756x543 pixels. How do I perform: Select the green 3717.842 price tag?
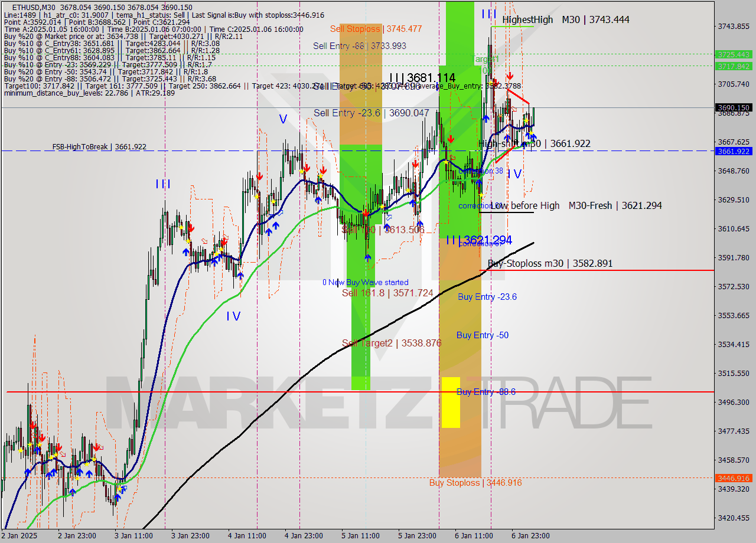click(733, 66)
